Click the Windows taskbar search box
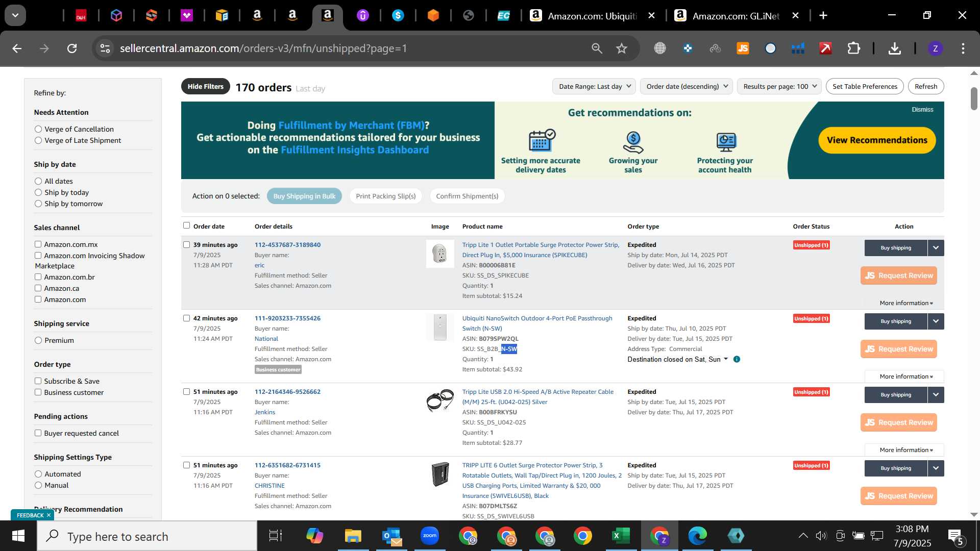Viewport: 980px width, 551px height. tap(147, 536)
